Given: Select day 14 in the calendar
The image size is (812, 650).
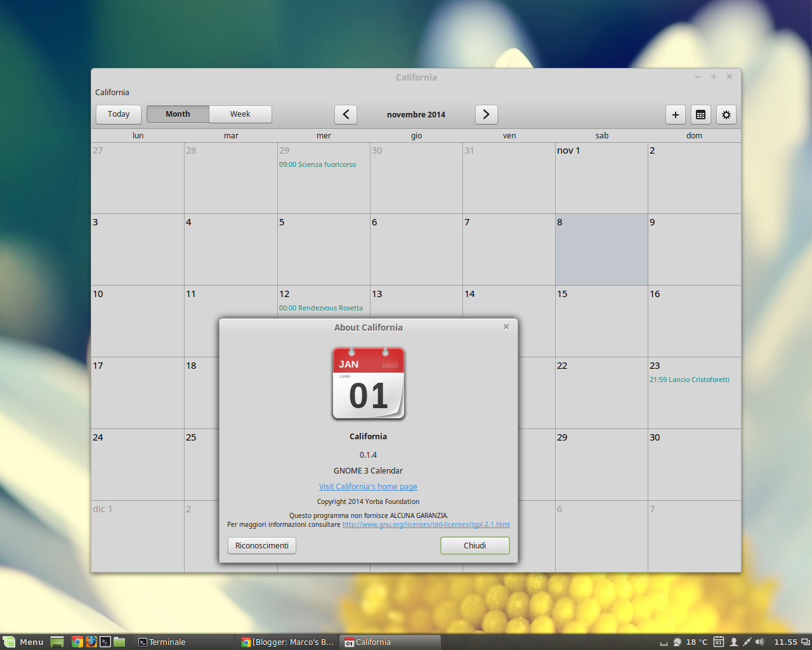Looking at the screenshot, I should (509, 302).
